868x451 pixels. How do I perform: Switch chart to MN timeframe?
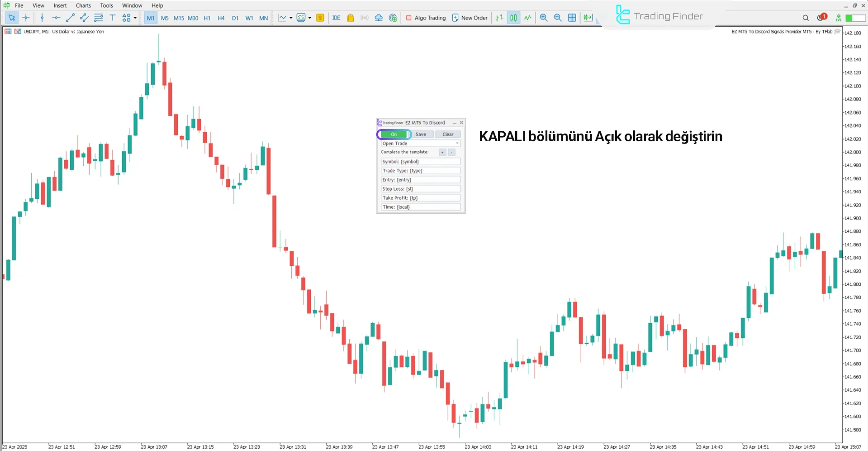[x=263, y=18]
